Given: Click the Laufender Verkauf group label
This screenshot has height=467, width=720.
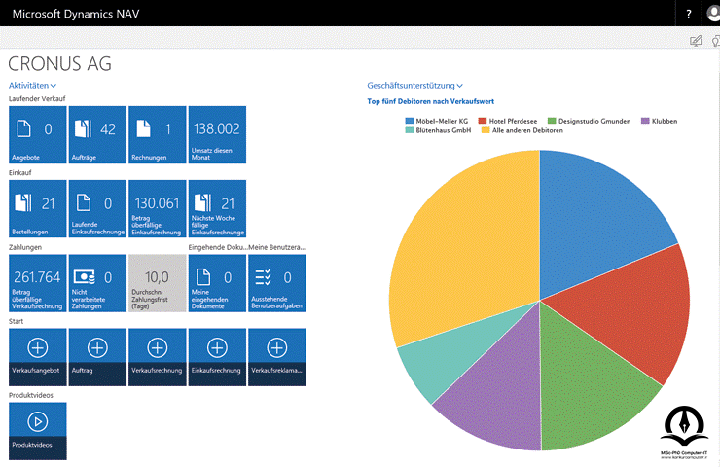Looking at the screenshot, I should (x=37, y=98).
